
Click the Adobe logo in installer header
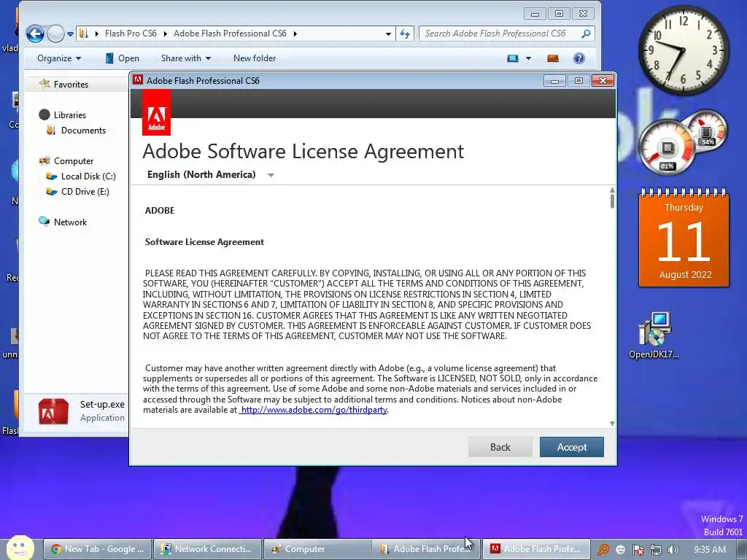pyautogui.click(x=156, y=113)
